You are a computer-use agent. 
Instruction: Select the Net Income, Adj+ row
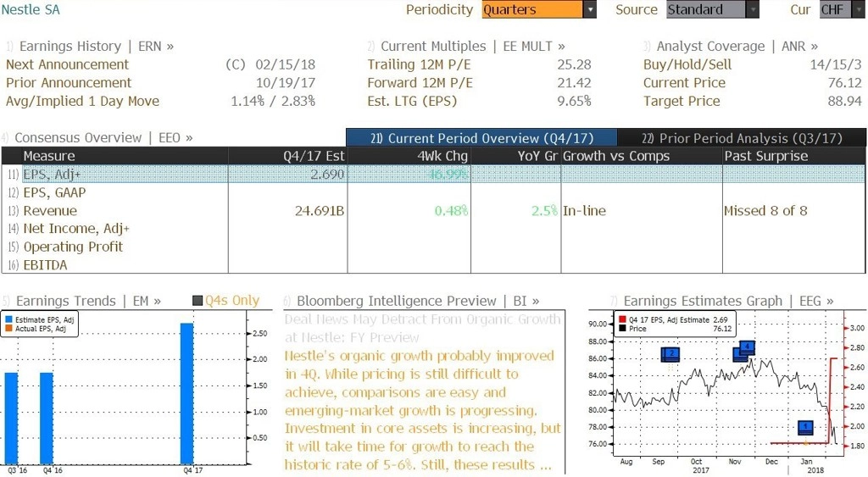pos(433,229)
